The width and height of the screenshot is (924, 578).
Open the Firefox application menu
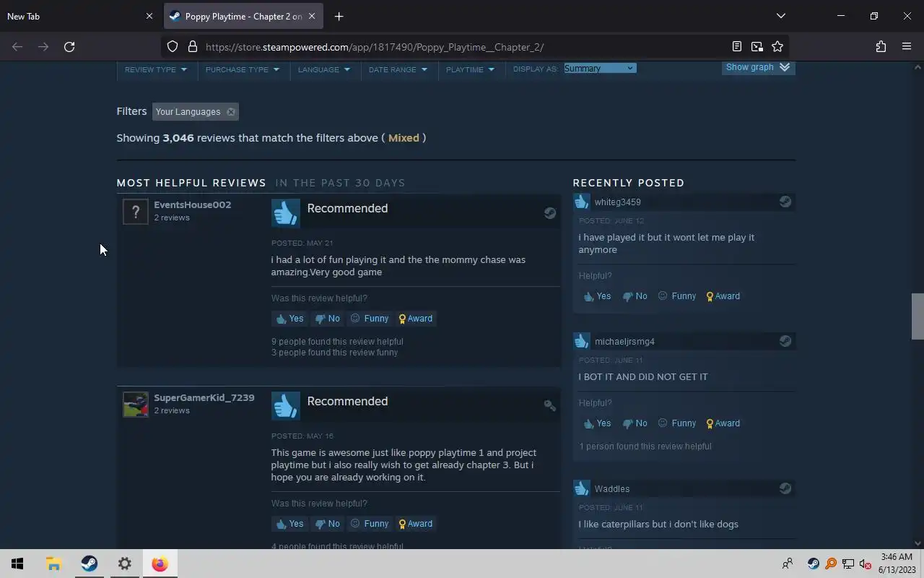click(907, 47)
